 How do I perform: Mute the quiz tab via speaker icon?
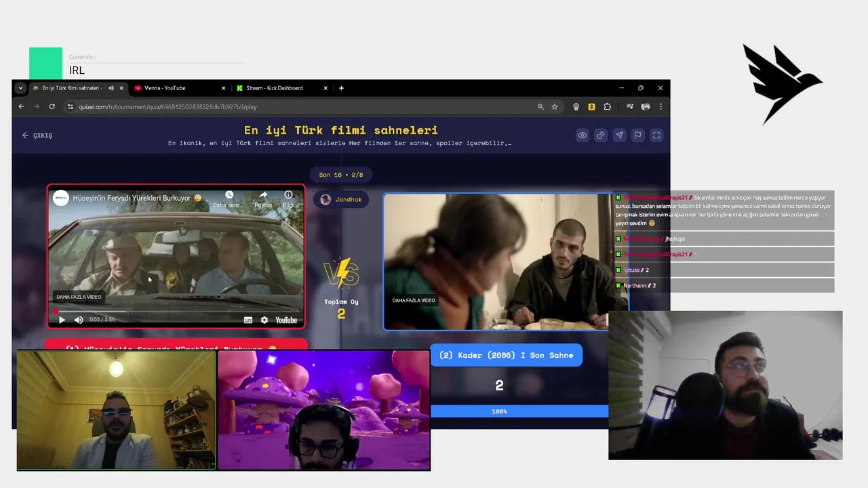pyautogui.click(x=111, y=88)
